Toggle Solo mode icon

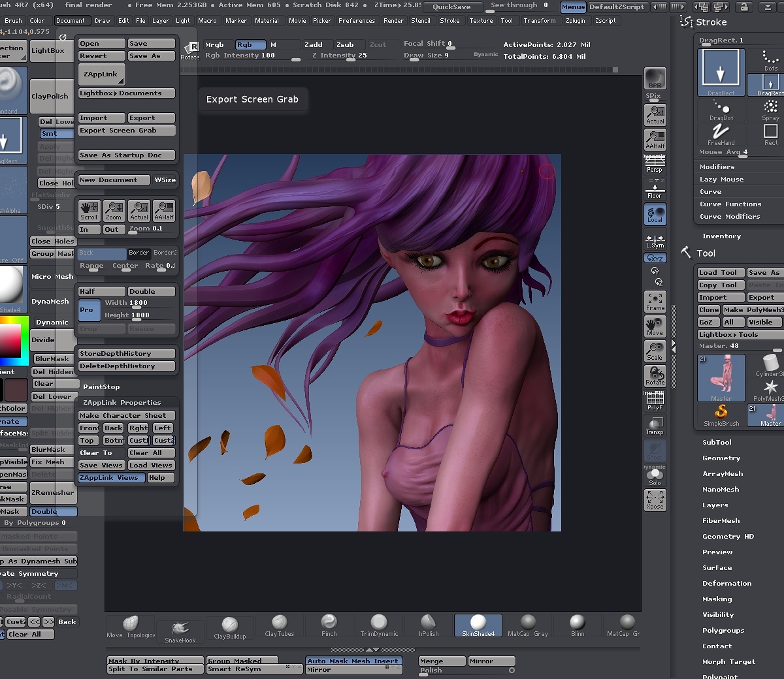pyautogui.click(x=655, y=477)
